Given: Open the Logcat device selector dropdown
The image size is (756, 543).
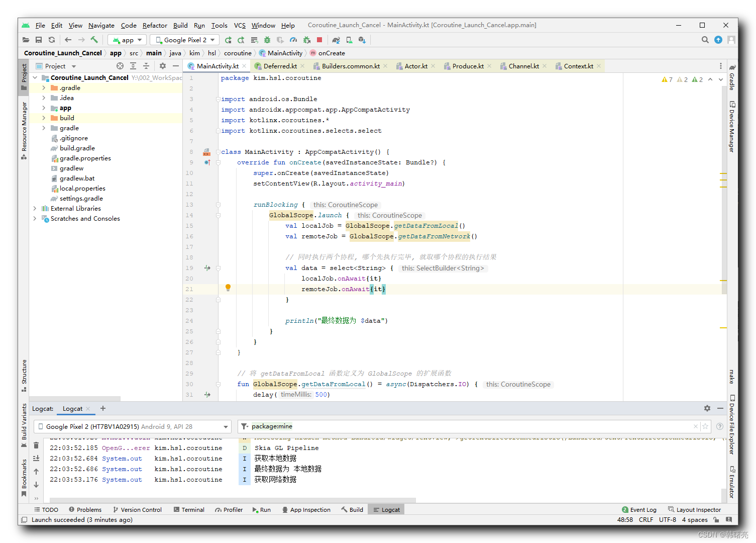Looking at the screenshot, I should (x=133, y=426).
